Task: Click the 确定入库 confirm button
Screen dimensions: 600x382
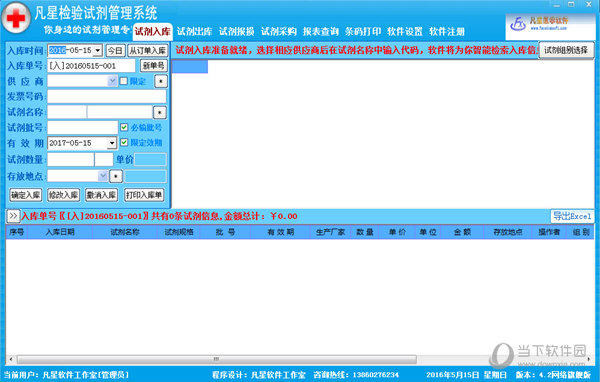Action: [26, 195]
